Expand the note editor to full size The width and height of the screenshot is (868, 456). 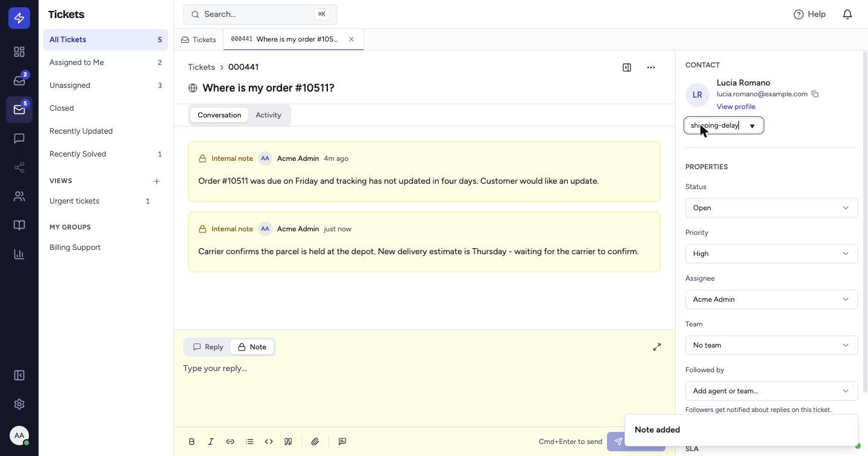click(657, 347)
